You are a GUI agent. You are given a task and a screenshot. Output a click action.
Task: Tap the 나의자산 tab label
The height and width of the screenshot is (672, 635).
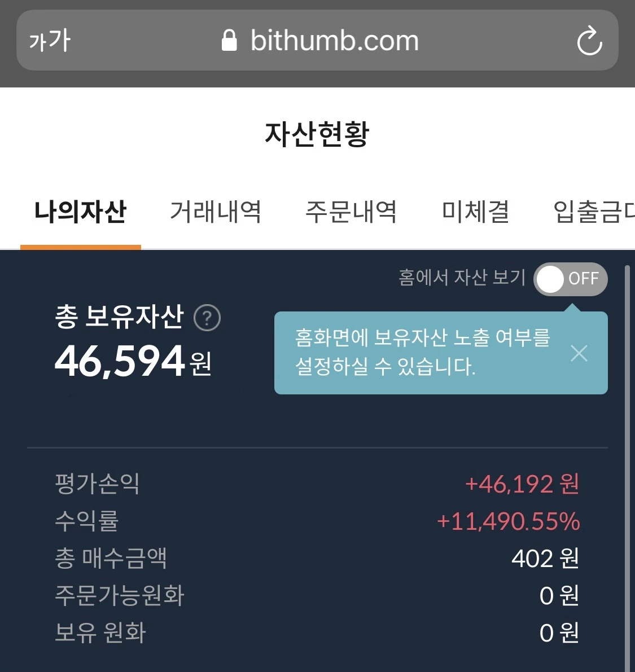[80, 212]
